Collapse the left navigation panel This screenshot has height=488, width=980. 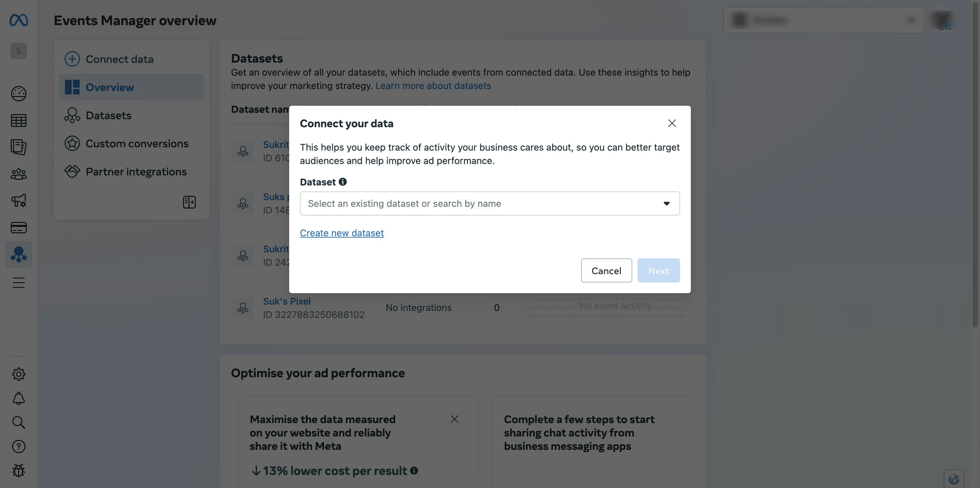click(x=189, y=202)
